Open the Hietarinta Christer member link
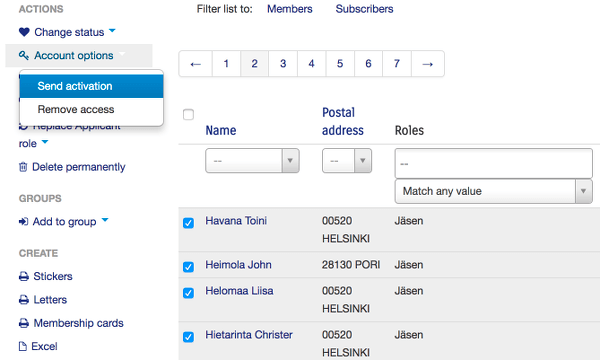Viewport: 600px width, 360px height. pyautogui.click(x=249, y=335)
